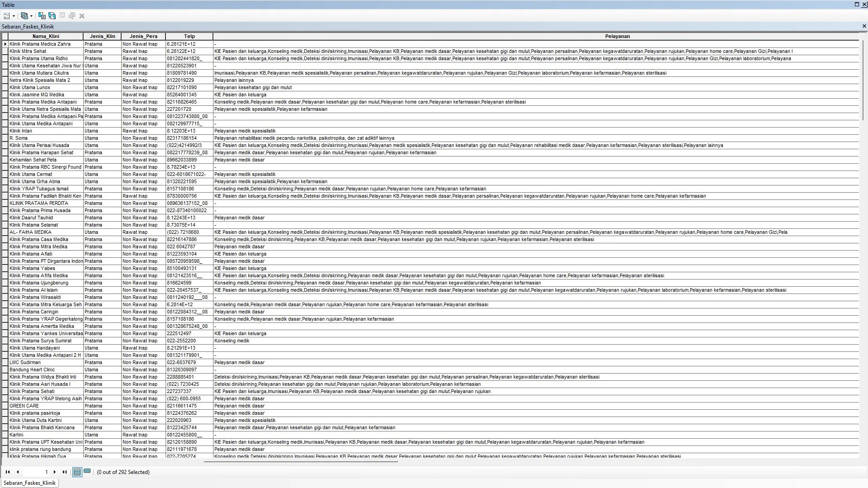
Task: Select cell 'Klinik Daarut Tauhiid'
Action: point(46,218)
